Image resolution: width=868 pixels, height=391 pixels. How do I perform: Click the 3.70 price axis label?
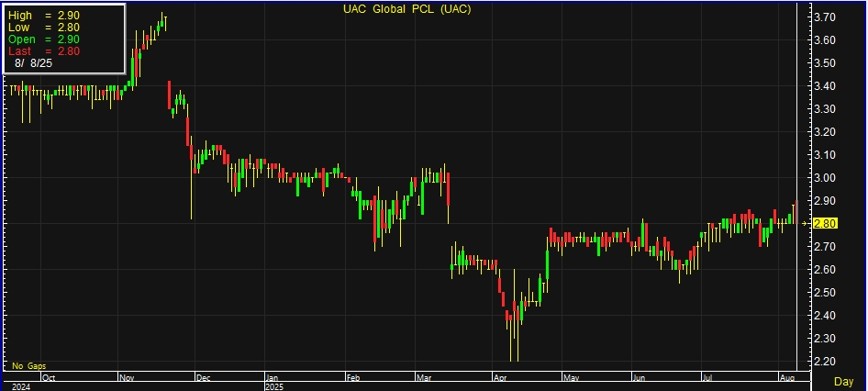[x=825, y=17]
